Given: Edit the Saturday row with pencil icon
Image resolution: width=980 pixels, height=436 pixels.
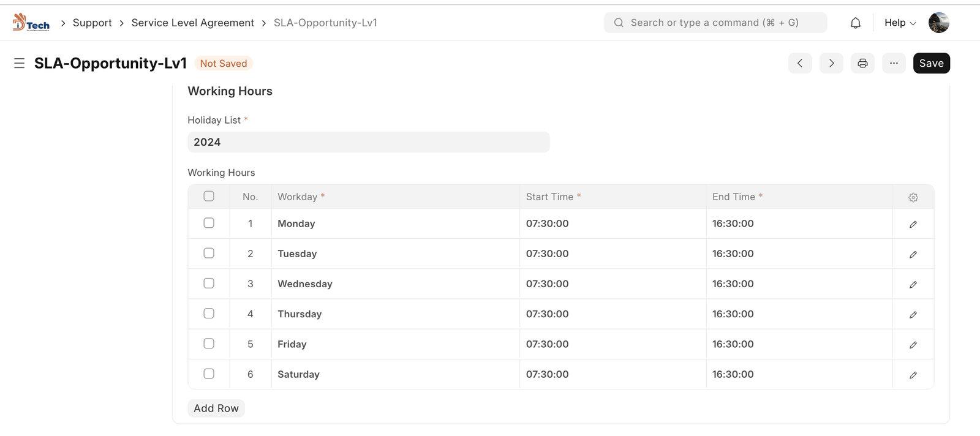Looking at the screenshot, I should click(x=913, y=375).
